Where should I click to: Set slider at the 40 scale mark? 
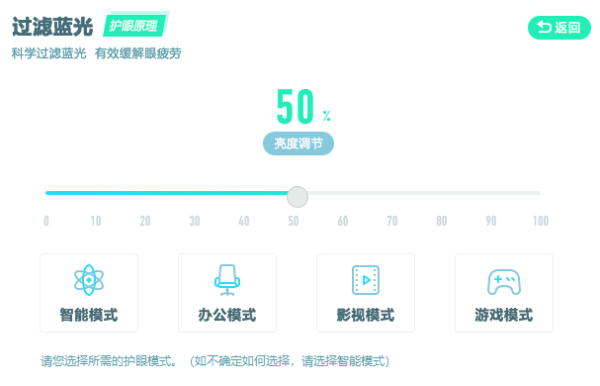[244, 221]
